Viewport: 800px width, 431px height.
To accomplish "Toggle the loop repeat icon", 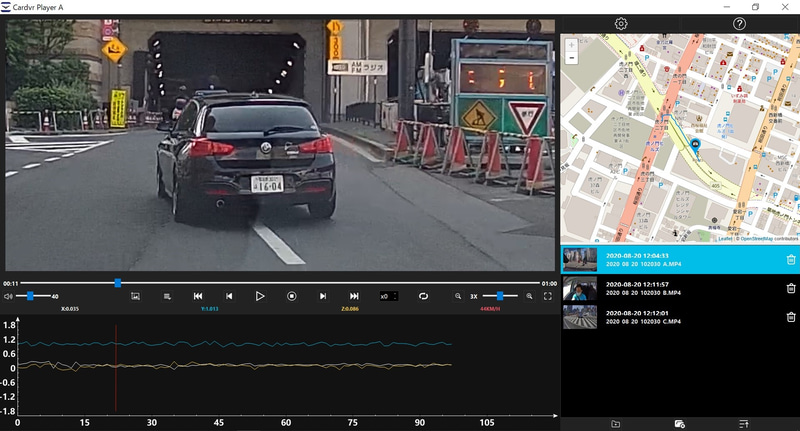I will (x=423, y=296).
